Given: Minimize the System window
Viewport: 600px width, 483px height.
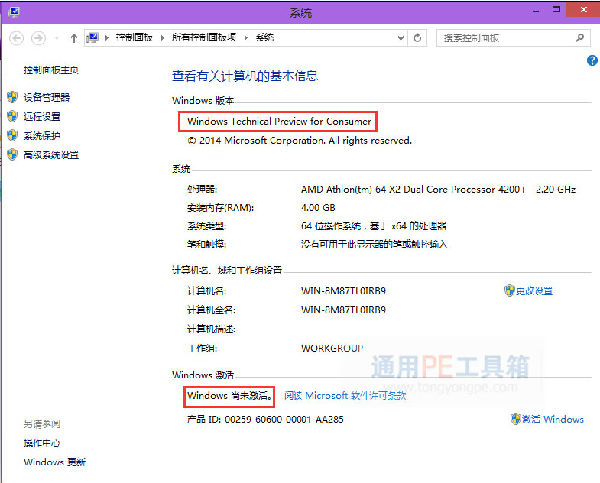Looking at the screenshot, I should 536,10.
